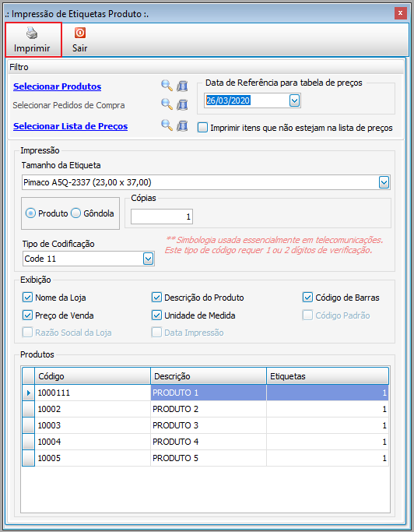Click the Descrição column header
The width and height of the screenshot is (414, 532).
[x=209, y=376]
